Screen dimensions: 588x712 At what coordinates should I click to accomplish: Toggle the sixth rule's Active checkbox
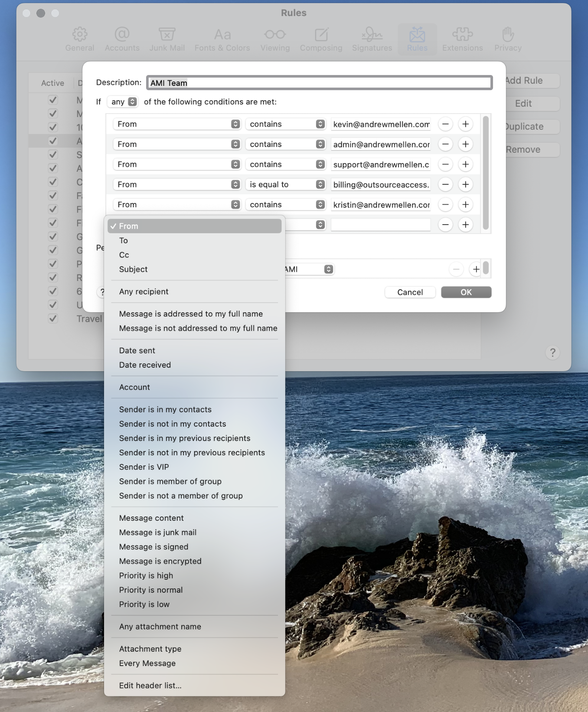[x=53, y=168]
